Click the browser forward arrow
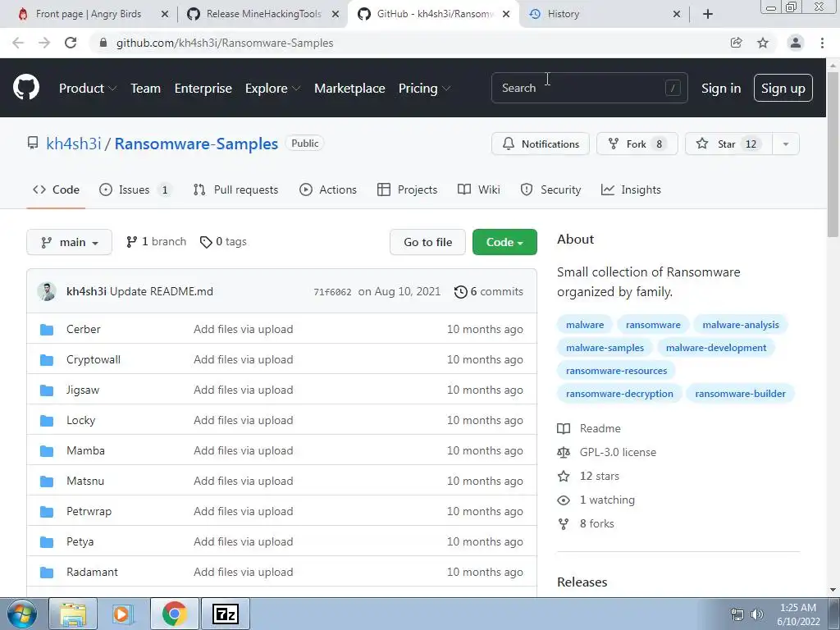The width and height of the screenshot is (840, 630). point(44,43)
